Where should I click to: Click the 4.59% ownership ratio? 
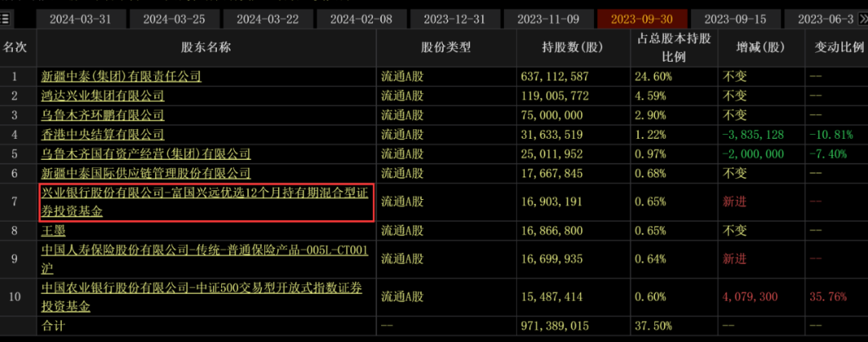650,96
